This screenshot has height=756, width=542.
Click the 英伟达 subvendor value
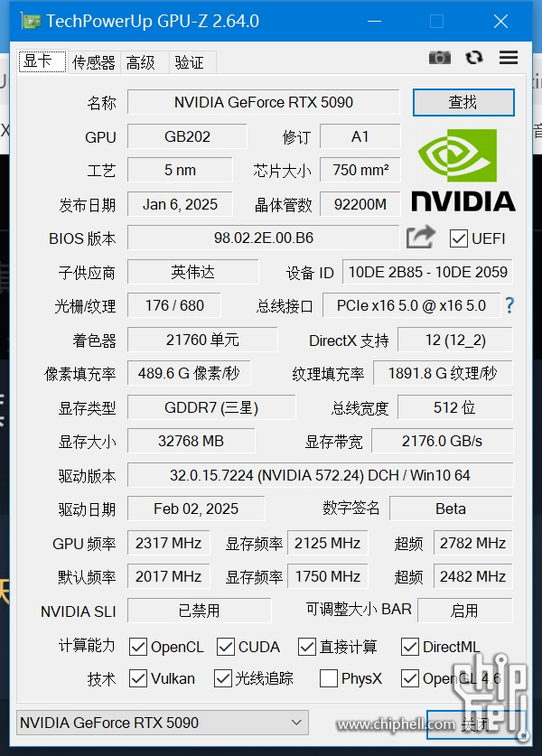pos(193,272)
